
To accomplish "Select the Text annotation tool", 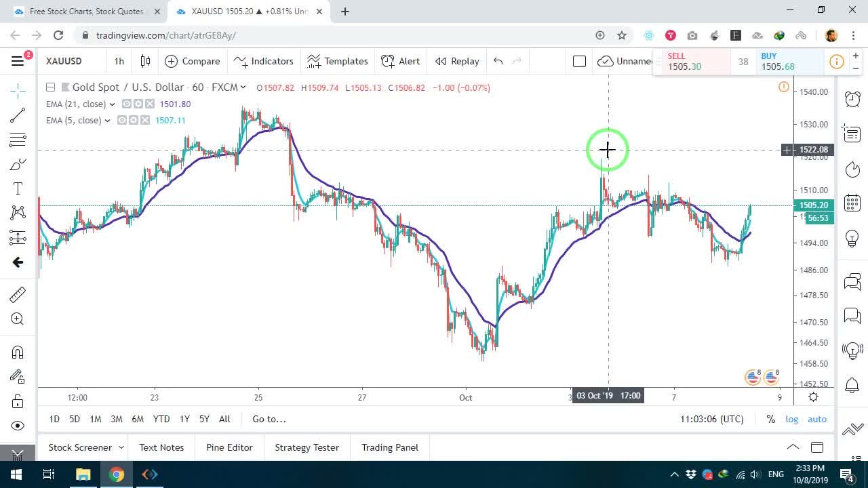I will (18, 188).
